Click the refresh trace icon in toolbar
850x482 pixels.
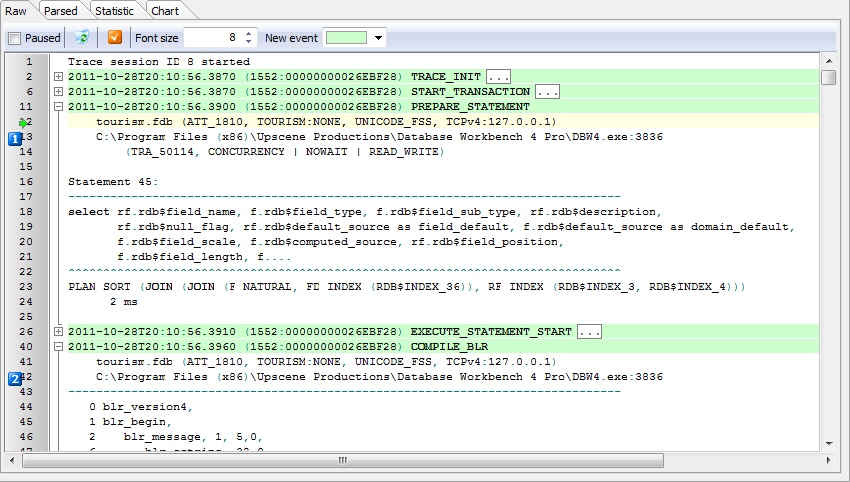pyautogui.click(x=82, y=38)
